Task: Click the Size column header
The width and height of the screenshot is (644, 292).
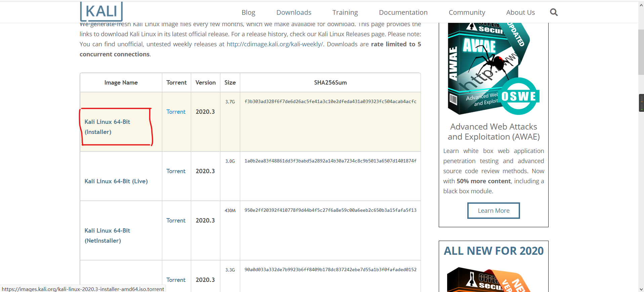Action: pyautogui.click(x=230, y=83)
